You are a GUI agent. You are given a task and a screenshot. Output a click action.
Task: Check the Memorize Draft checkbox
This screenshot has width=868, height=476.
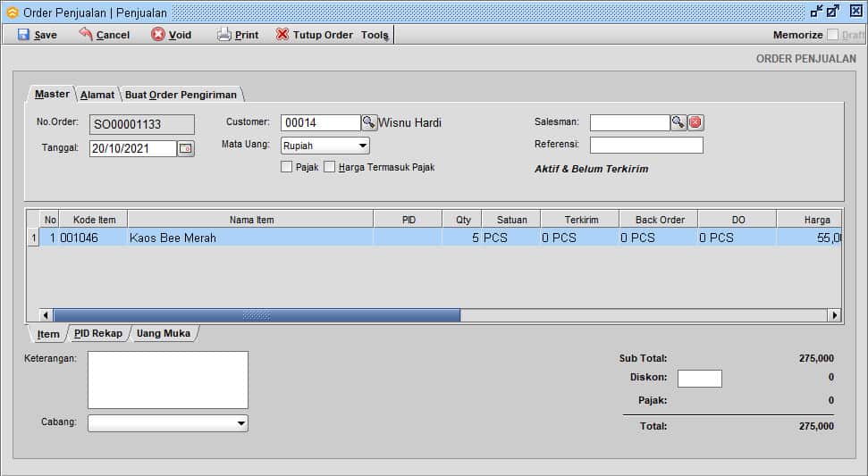tap(833, 35)
